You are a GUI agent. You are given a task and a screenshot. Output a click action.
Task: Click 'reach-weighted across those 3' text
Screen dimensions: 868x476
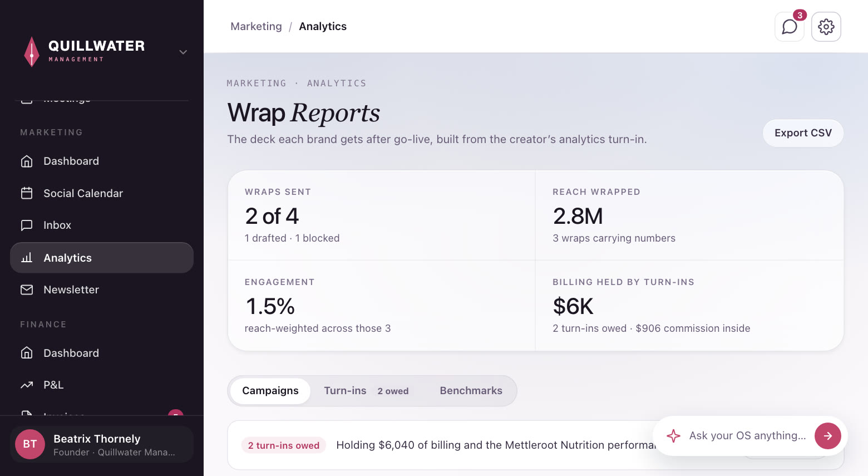318,328
